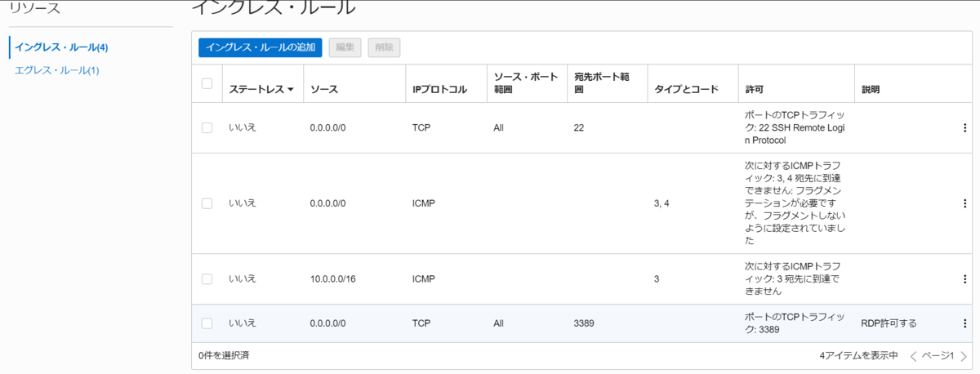The width and height of the screenshot is (980, 374).
Task: Open actions menu for SSH port 22 rule
Action: point(964,127)
